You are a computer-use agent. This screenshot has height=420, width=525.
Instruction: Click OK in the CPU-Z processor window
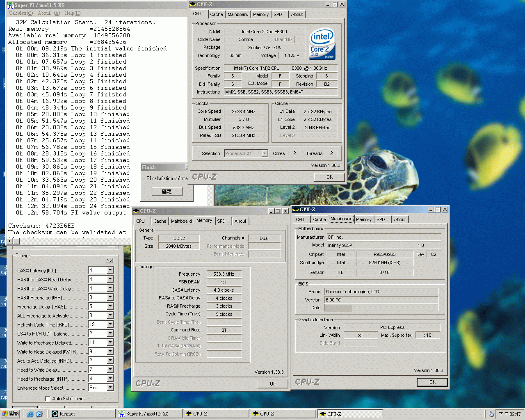(329, 177)
